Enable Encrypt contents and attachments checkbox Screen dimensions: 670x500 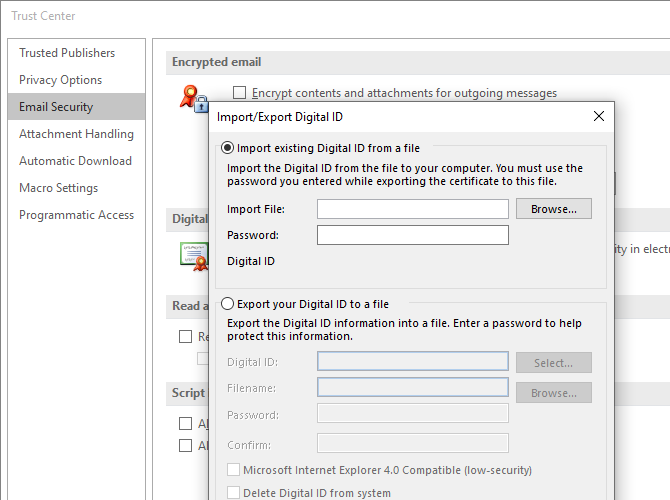coord(240,93)
